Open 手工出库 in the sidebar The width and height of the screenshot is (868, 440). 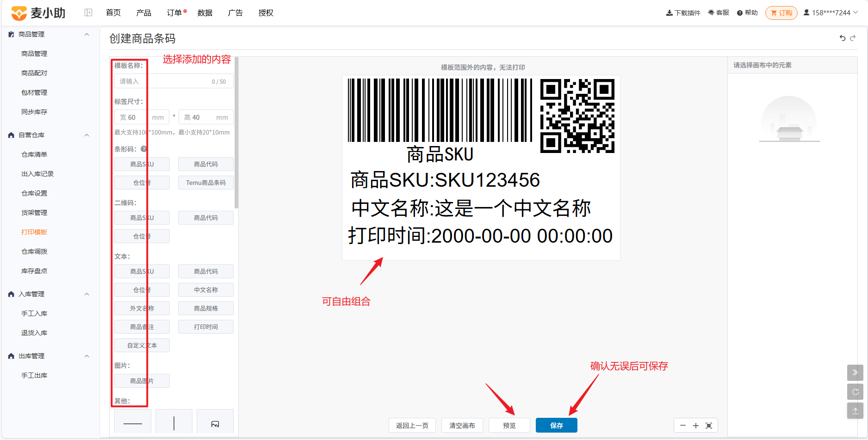pyautogui.click(x=34, y=375)
